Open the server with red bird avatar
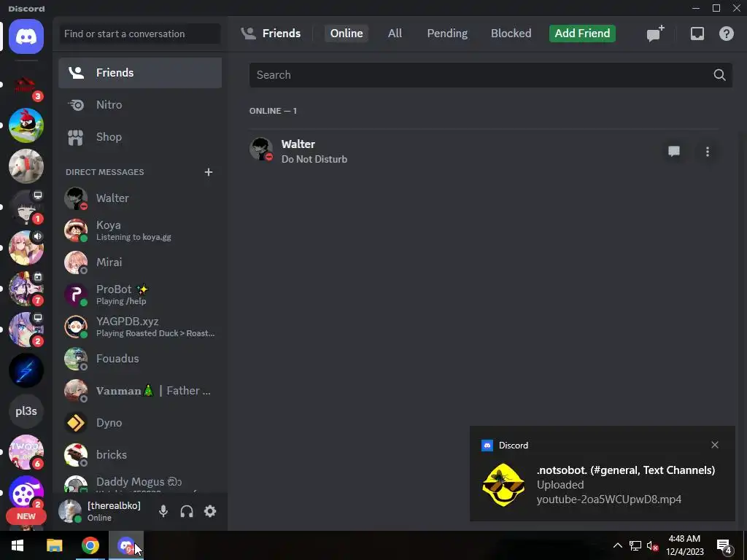 click(26, 125)
